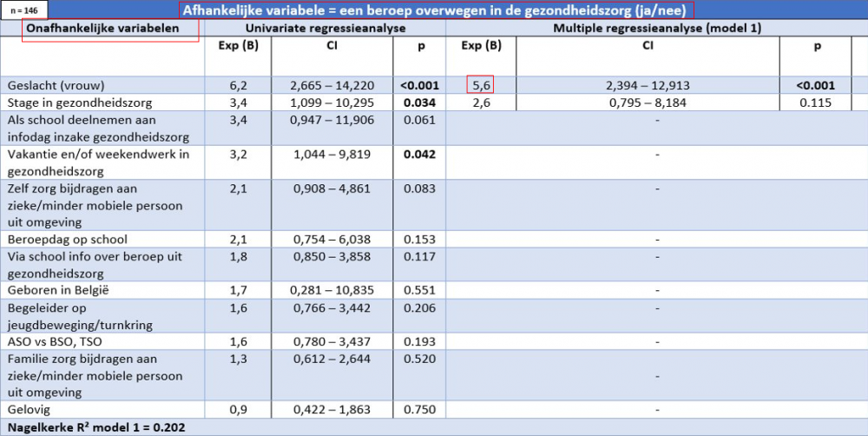The height and width of the screenshot is (436, 868).
Task: Click the p-value 0.193
Action: coord(421,342)
